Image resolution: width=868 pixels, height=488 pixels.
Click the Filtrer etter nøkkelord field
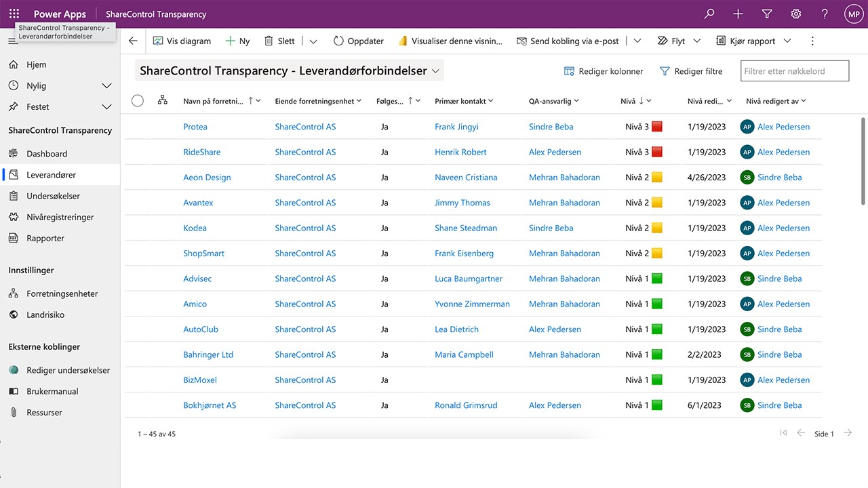pyautogui.click(x=795, y=71)
